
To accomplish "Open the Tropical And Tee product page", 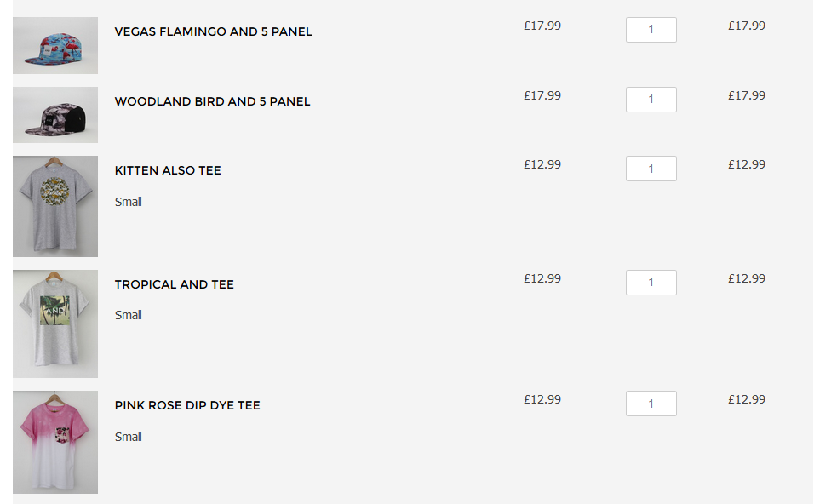I will pos(174,284).
